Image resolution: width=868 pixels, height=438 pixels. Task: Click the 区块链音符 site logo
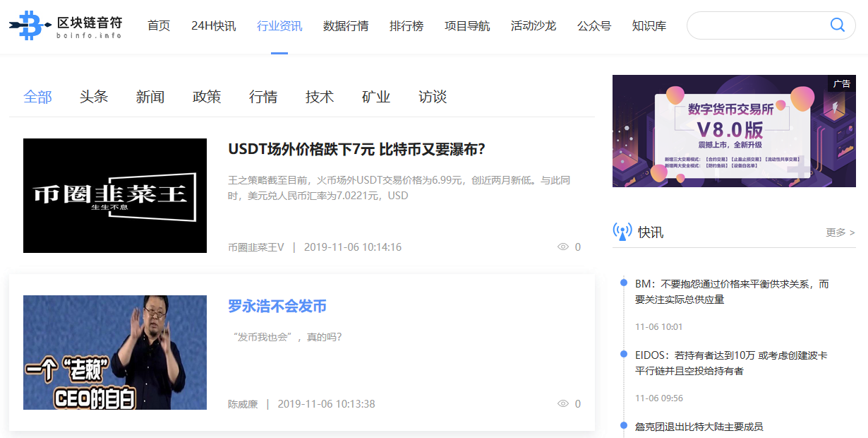(x=66, y=25)
